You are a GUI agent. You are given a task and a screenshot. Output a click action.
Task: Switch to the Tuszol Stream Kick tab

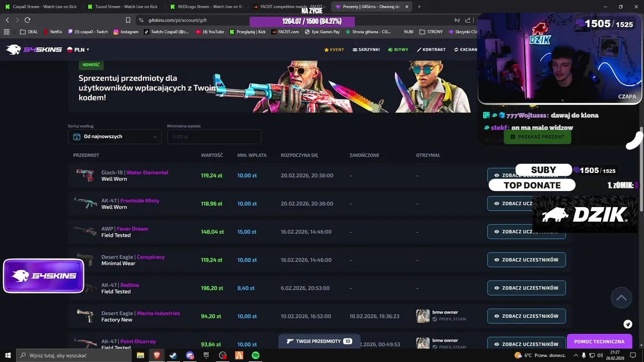coord(123,7)
